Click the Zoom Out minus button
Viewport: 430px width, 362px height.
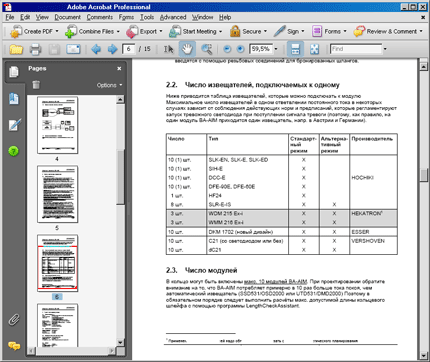[227, 49]
